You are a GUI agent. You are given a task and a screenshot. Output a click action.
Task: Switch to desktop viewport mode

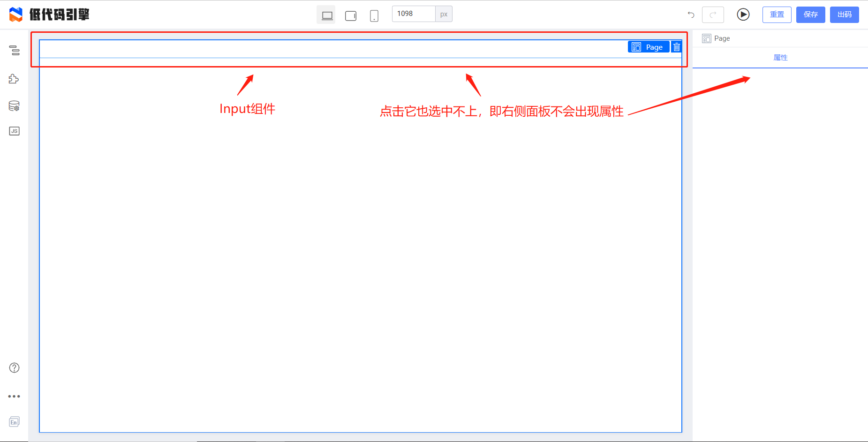tap(326, 15)
